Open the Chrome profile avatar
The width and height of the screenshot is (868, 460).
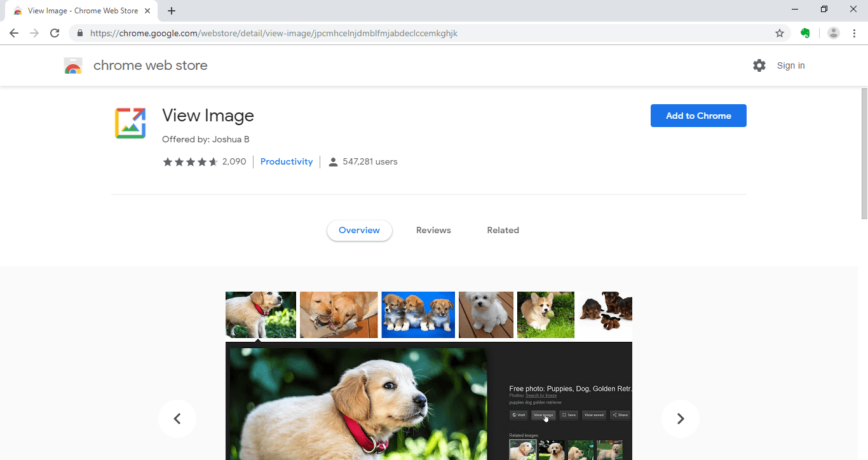(834, 33)
